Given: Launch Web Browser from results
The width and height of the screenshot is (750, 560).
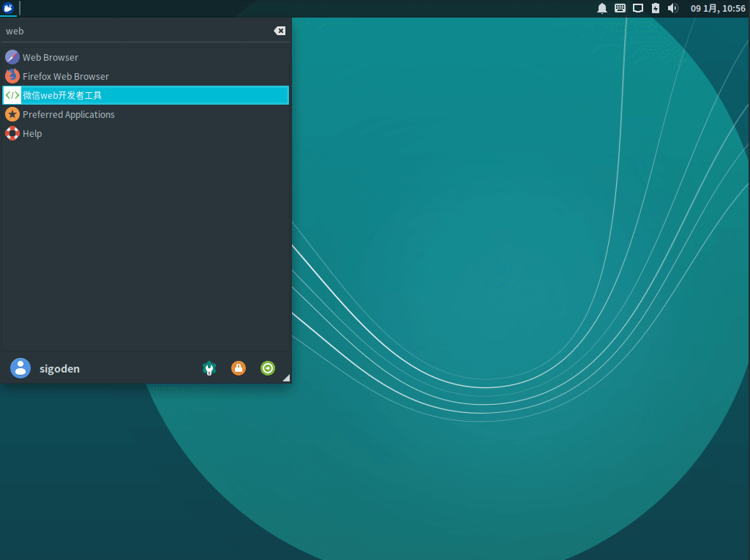Looking at the screenshot, I should [x=146, y=57].
